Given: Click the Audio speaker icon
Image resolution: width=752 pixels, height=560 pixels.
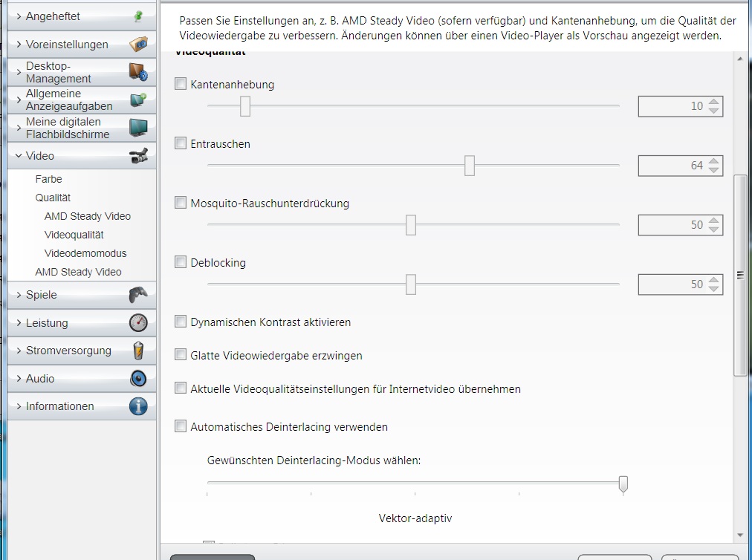Looking at the screenshot, I should [138, 378].
